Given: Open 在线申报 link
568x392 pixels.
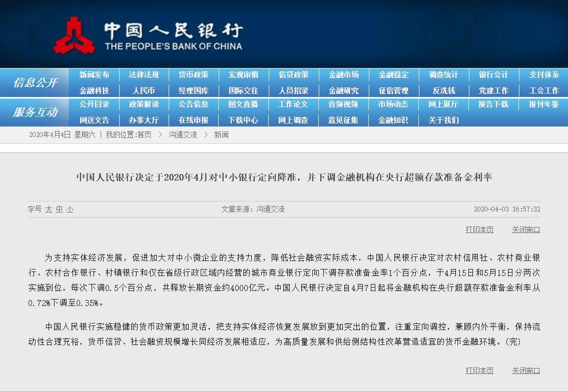Looking at the screenshot, I should click(x=194, y=120).
